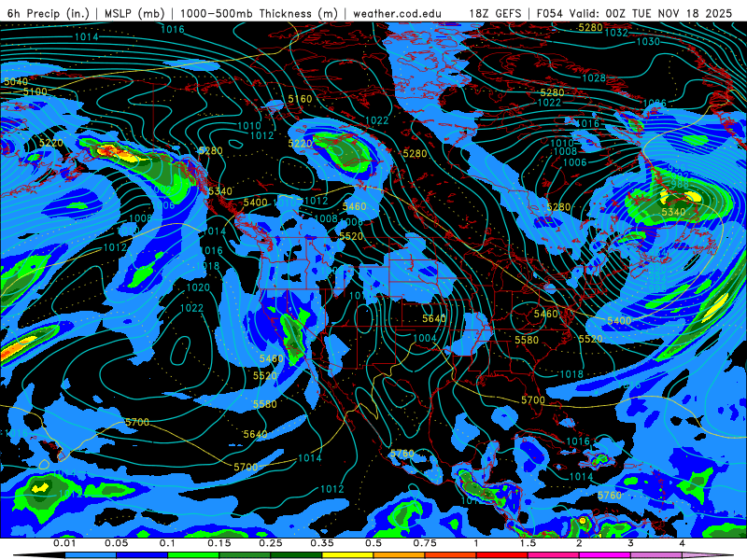The image size is (747, 560).
Task: Click the '5100' thickness contour label
Action: pos(35,91)
